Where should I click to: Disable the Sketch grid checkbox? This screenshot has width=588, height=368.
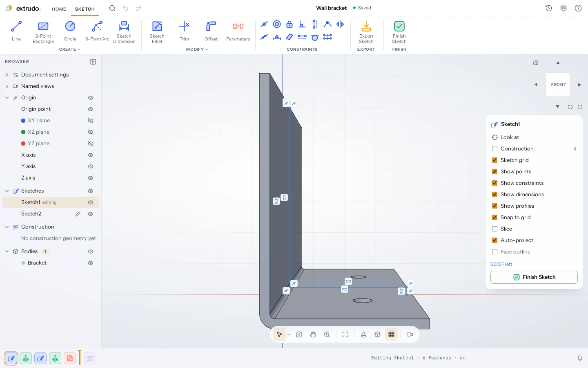[x=494, y=160]
